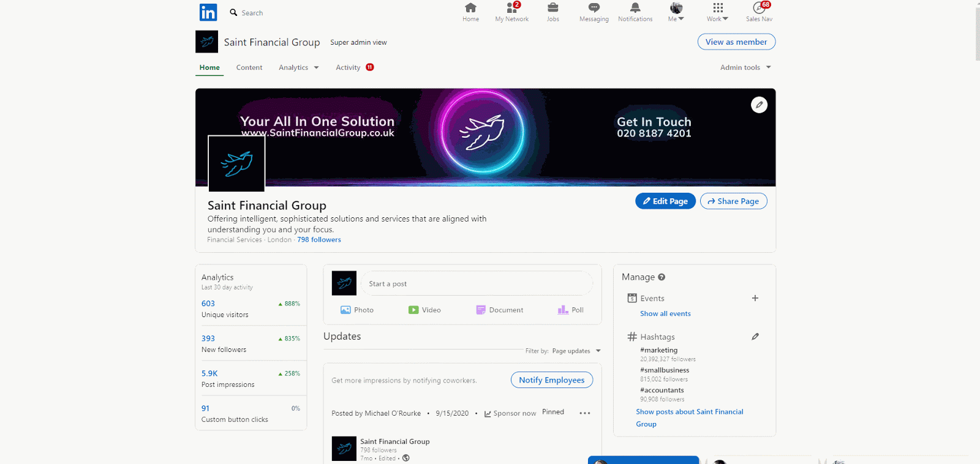The height and width of the screenshot is (464, 980).
Task: Add a Photo to a post
Action: tap(357, 310)
